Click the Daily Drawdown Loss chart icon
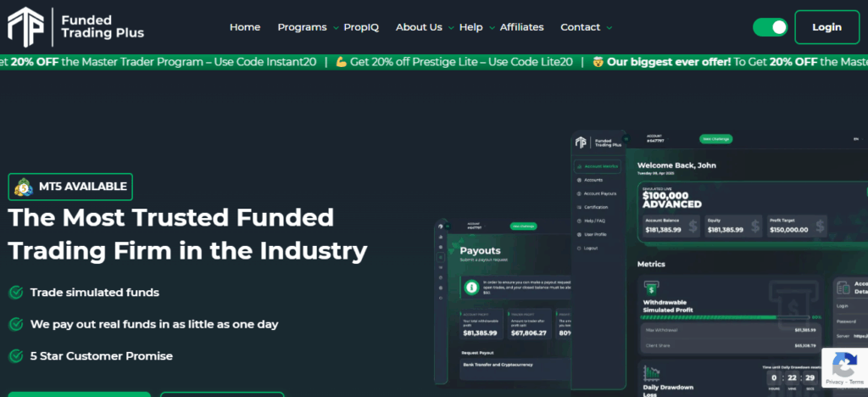This screenshot has height=397, width=868. click(x=651, y=374)
